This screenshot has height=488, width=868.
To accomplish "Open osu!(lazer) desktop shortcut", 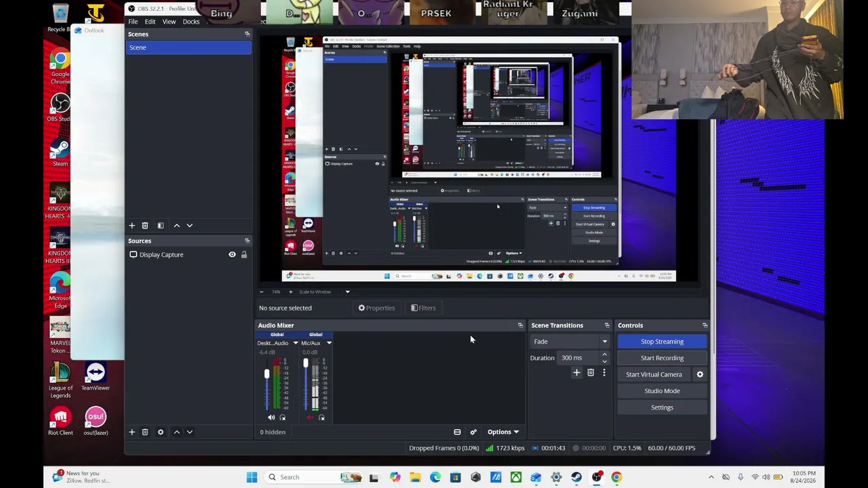I will point(96,421).
